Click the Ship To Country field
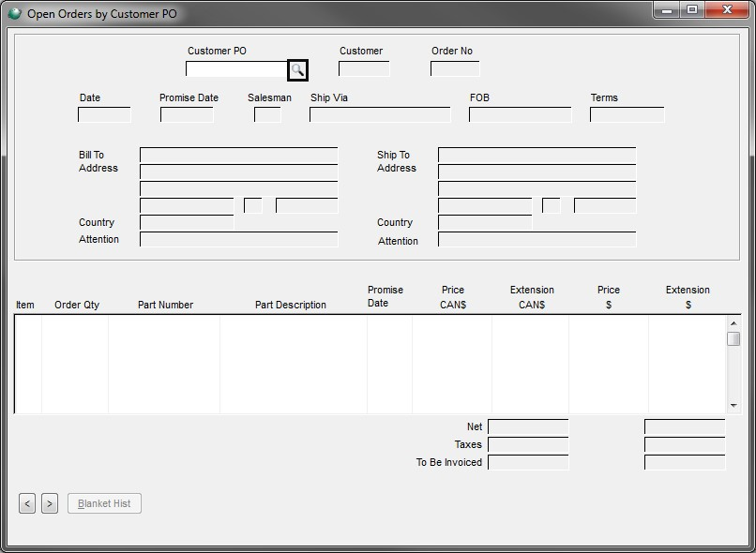 tap(486, 222)
